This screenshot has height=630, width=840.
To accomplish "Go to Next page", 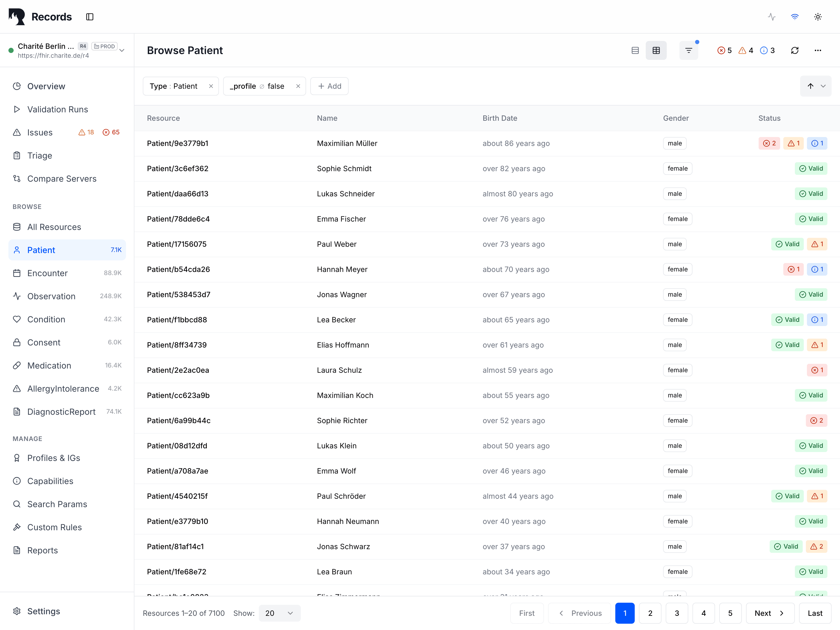I will click(x=769, y=613).
